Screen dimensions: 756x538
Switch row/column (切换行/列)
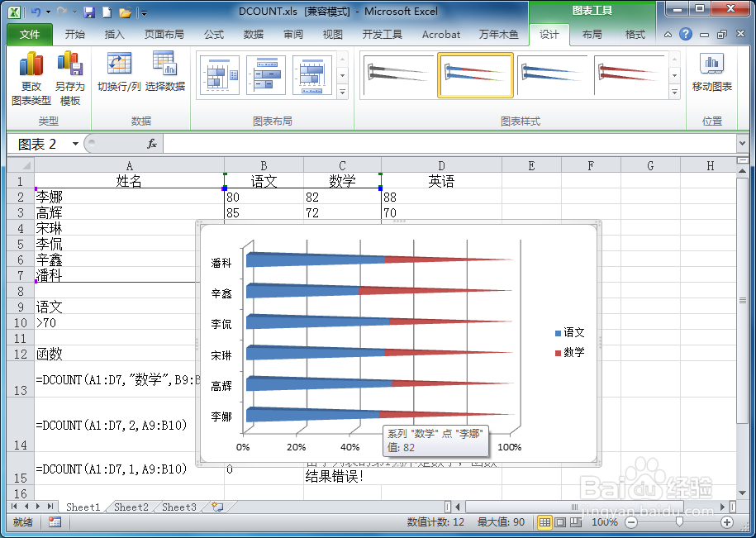pos(119,73)
